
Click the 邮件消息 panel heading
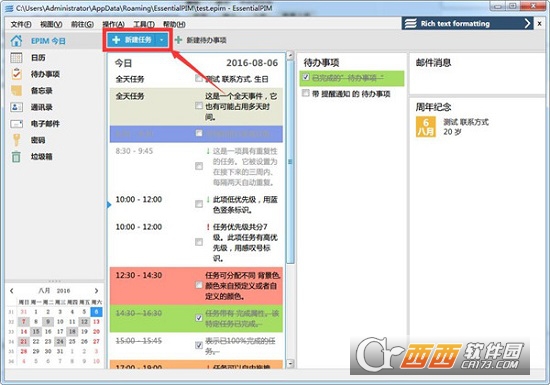pyautogui.click(x=433, y=63)
